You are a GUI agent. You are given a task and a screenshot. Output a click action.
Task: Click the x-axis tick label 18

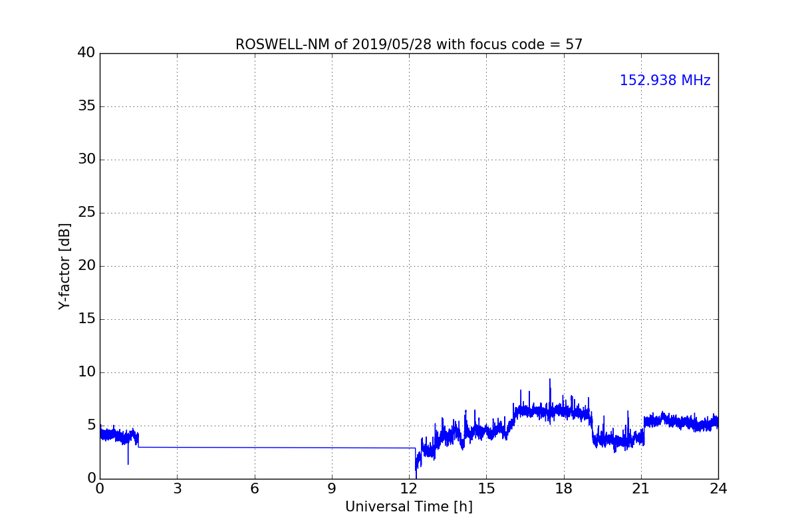tap(564, 489)
